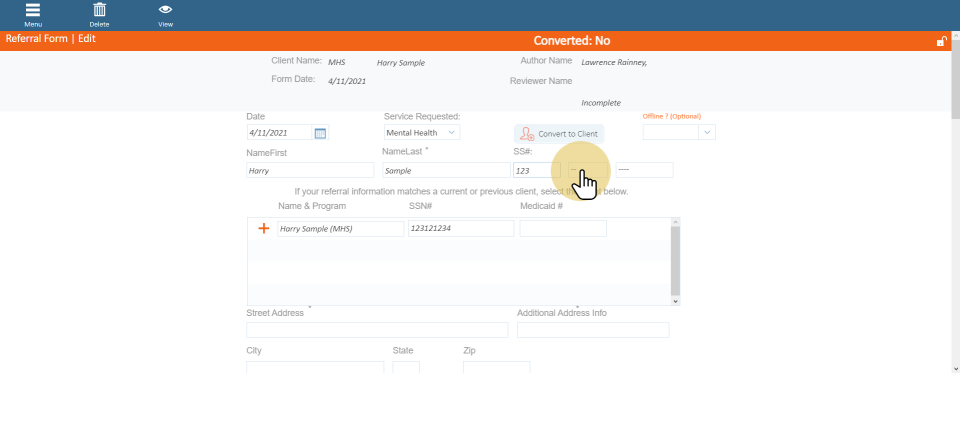Click the Additional Address Info field
The height and width of the screenshot is (442, 960).
(593, 330)
